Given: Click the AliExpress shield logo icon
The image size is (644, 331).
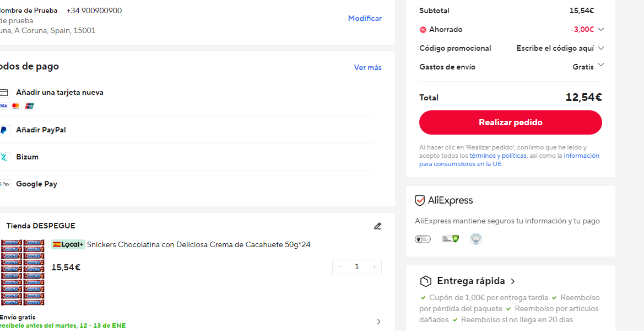Looking at the screenshot, I should tap(420, 201).
